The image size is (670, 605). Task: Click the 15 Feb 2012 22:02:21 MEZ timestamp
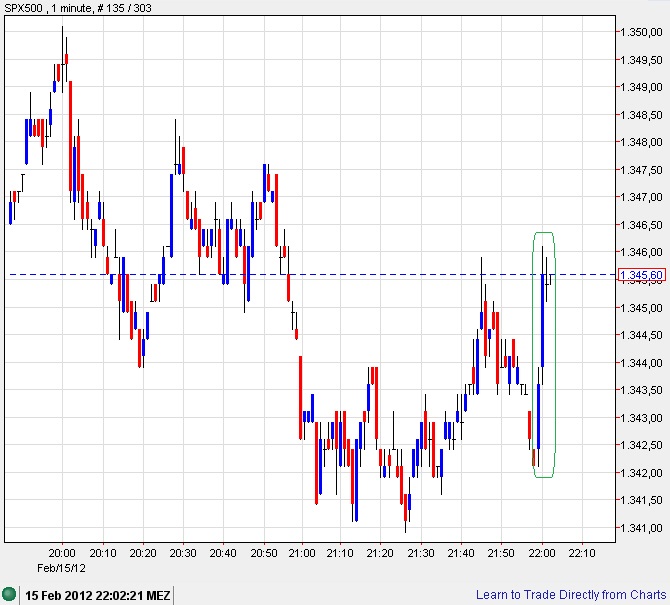click(x=97, y=595)
